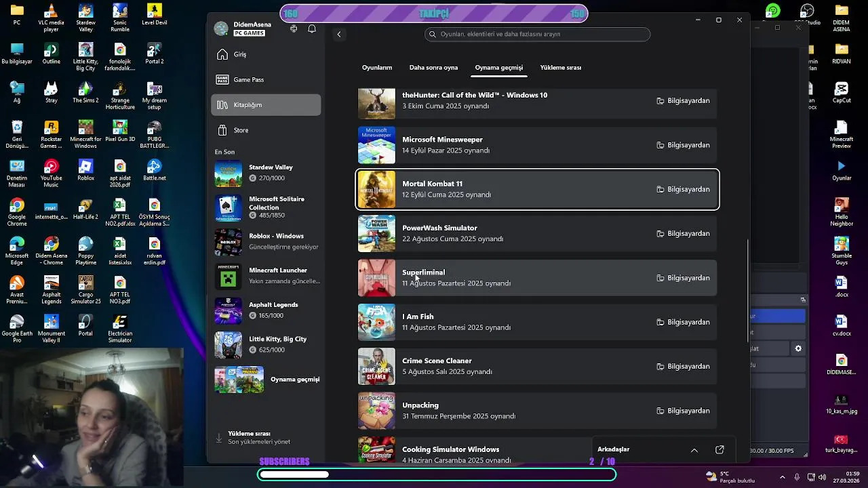
Task: Open the notifications bell icon
Action: click(x=312, y=28)
